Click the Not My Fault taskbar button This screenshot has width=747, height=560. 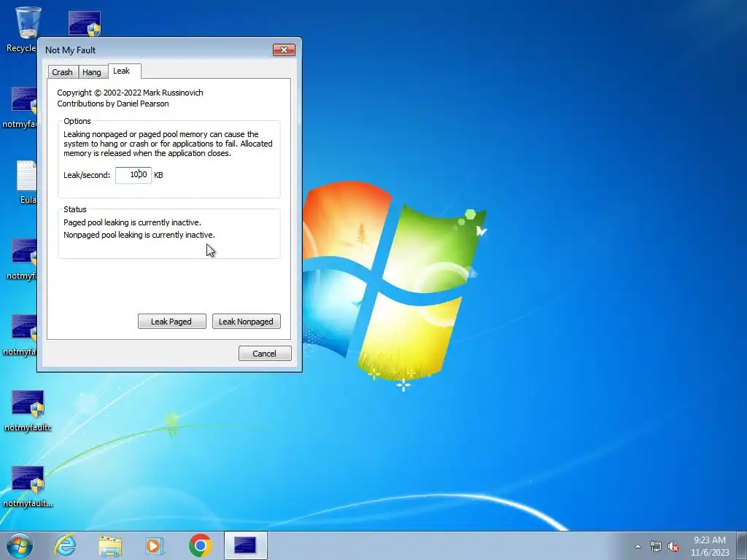click(x=245, y=545)
